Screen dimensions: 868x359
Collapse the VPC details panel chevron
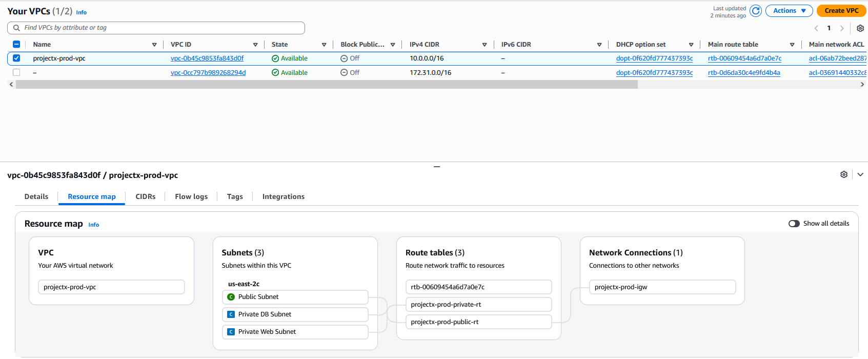860,174
